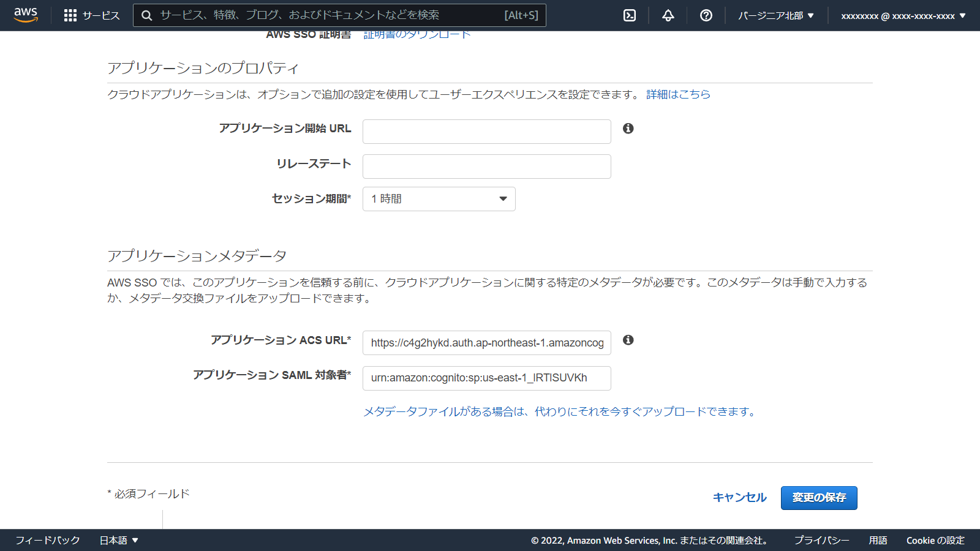Expand the account dropdown in the top bar
The height and width of the screenshot is (551, 980).
(902, 15)
